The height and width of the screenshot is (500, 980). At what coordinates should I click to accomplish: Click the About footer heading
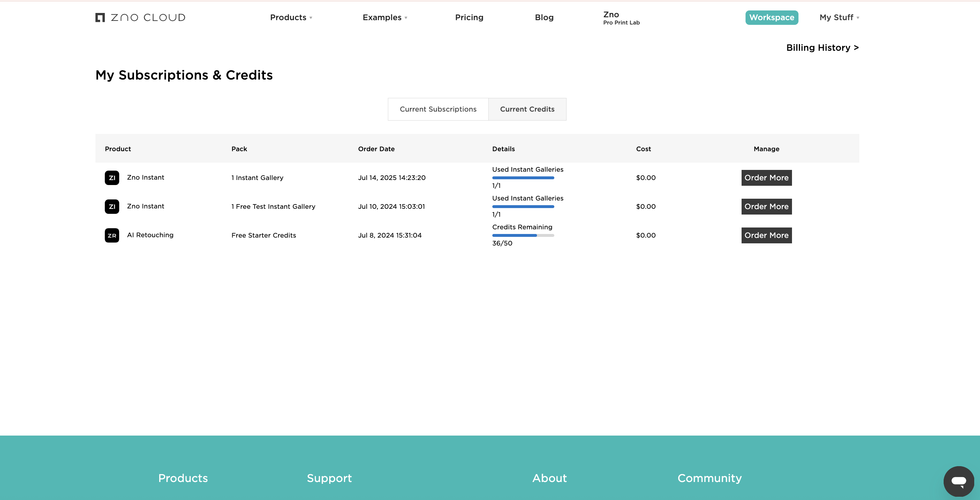click(549, 478)
